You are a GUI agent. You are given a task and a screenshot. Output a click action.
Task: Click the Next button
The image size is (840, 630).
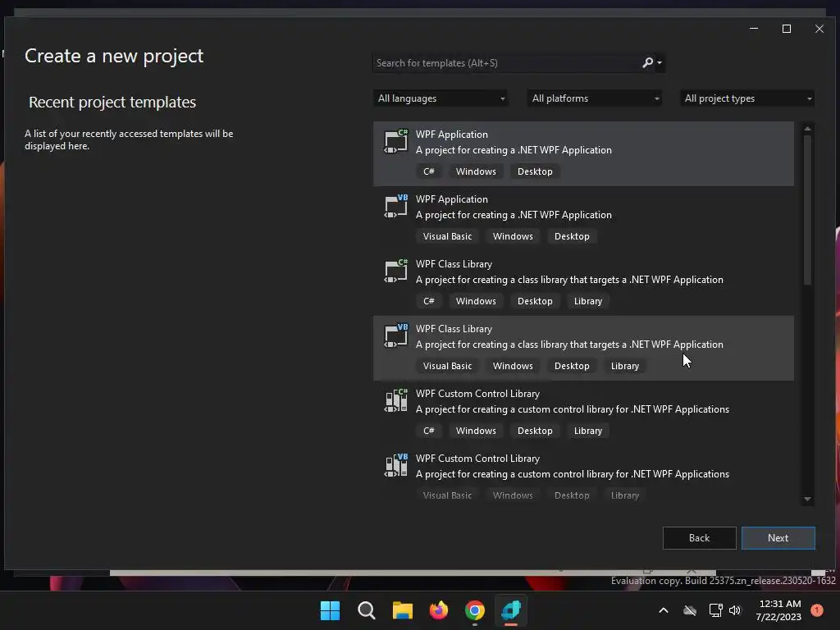click(x=778, y=538)
